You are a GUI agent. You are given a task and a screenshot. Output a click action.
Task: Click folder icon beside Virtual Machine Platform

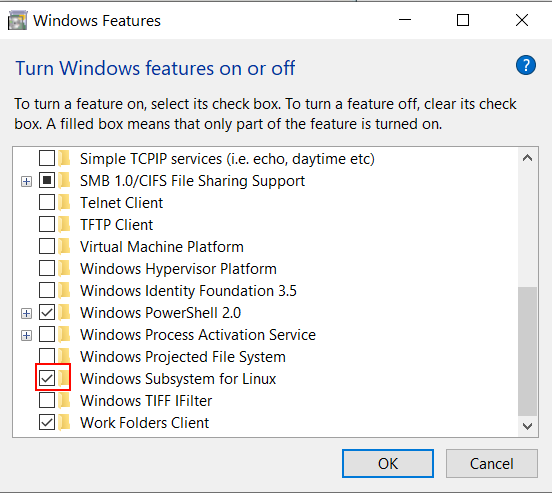coord(64,246)
